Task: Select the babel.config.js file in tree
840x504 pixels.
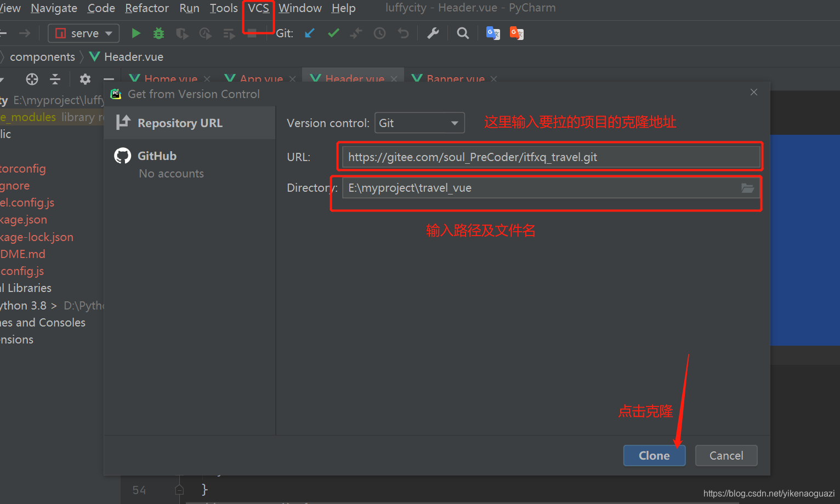Action: coord(27,203)
